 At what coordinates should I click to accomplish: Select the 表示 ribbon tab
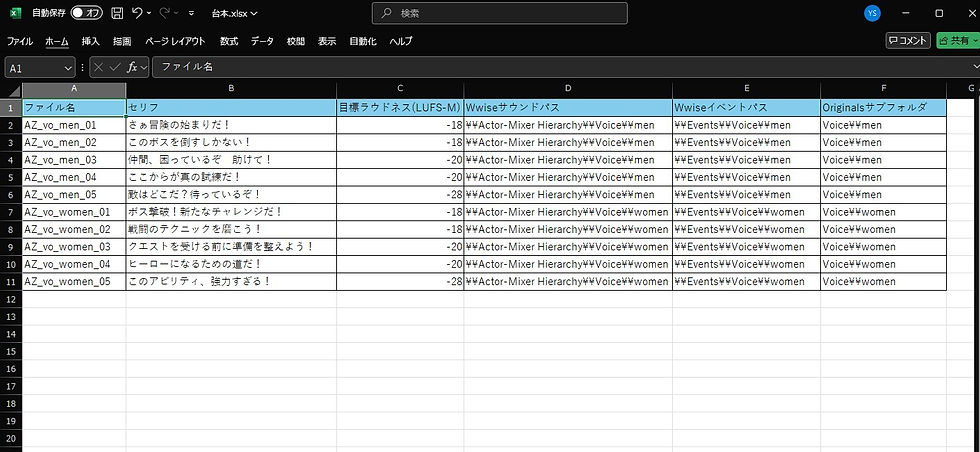[327, 41]
